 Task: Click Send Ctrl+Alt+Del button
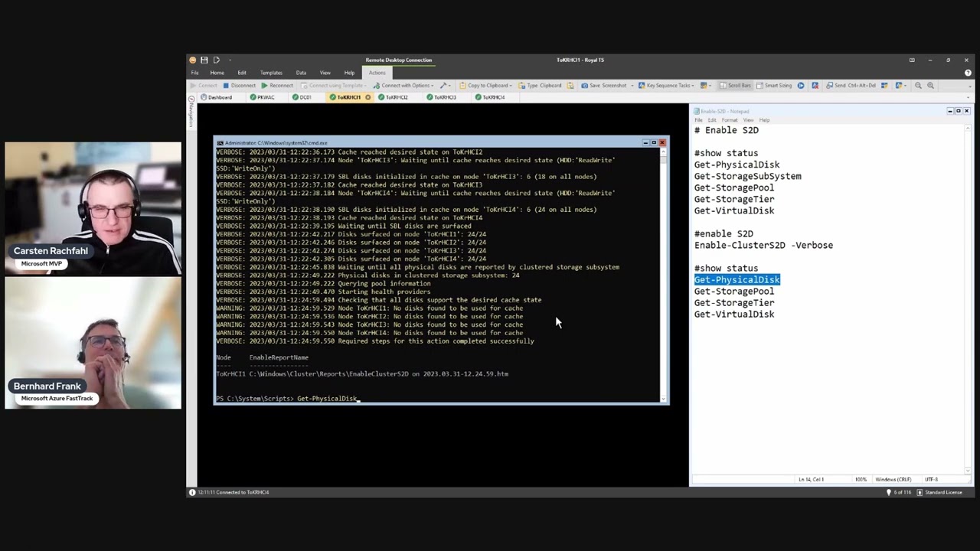[x=851, y=86]
